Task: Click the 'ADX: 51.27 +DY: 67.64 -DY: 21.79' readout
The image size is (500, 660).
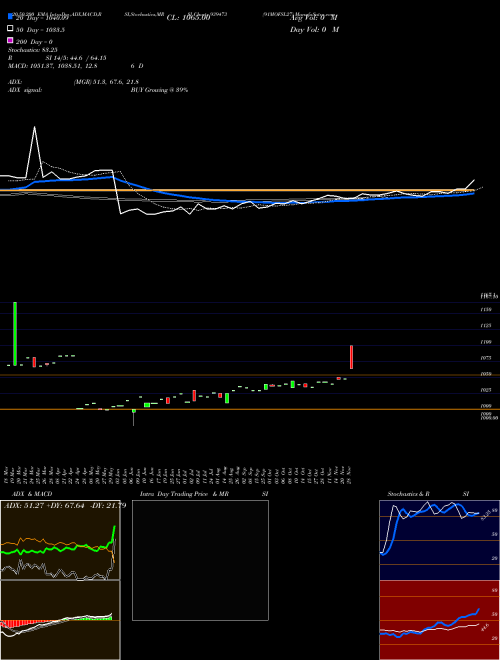Action: pyautogui.click(x=65, y=506)
